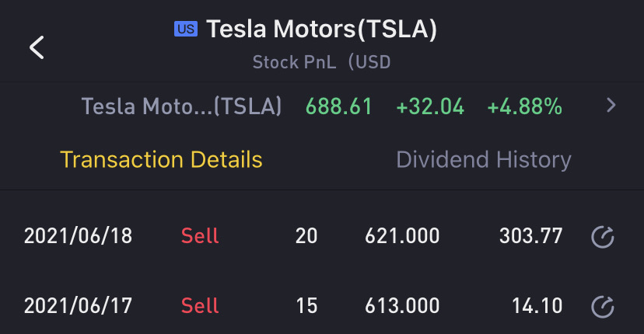Tap Sell label on 06/18 row
The height and width of the screenshot is (334, 644).
pyautogui.click(x=200, y=236)
